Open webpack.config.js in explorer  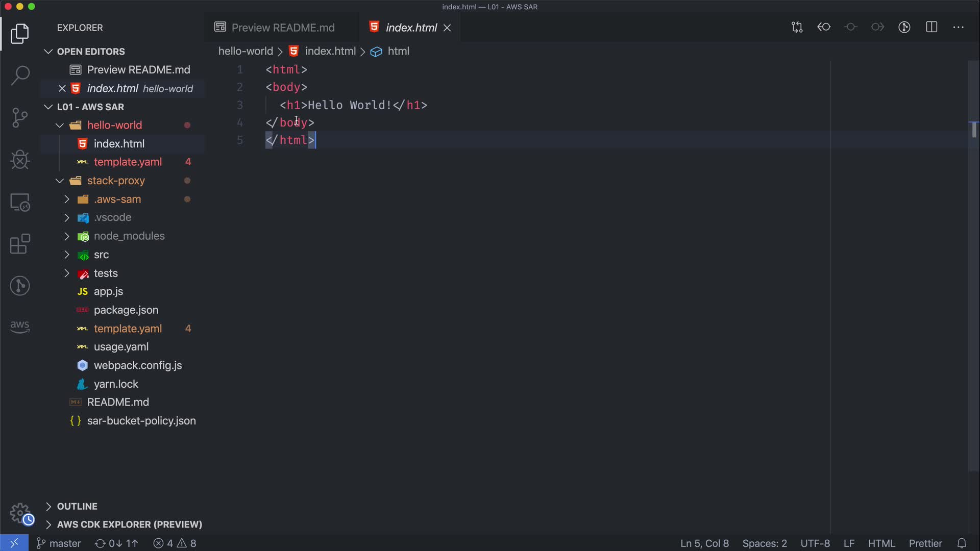coord(138,365)
